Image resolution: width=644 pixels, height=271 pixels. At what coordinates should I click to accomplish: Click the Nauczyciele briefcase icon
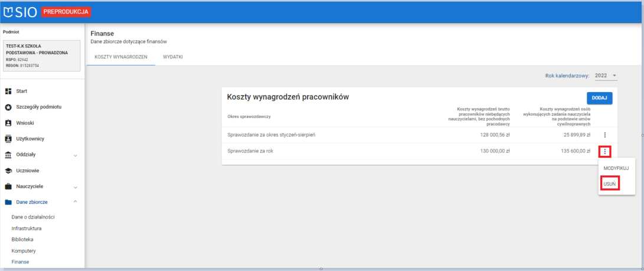pos(8,187)
